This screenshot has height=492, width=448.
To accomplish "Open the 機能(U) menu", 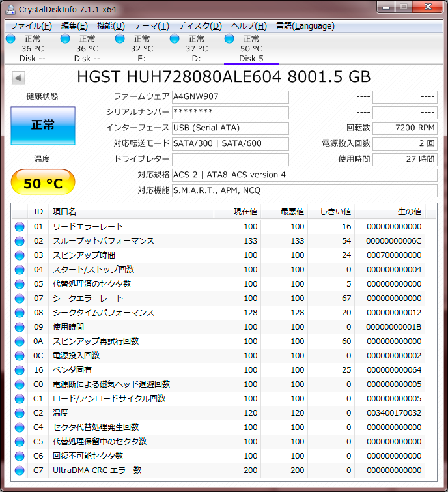I will click(x=110, y=26).
